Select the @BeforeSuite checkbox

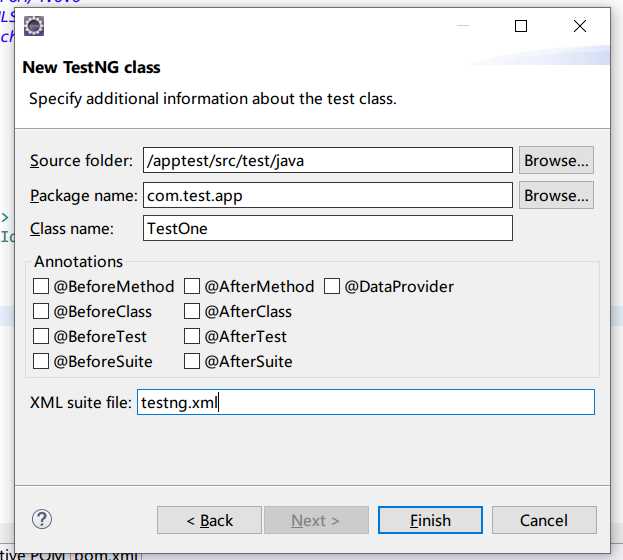(x=41, y=361)
